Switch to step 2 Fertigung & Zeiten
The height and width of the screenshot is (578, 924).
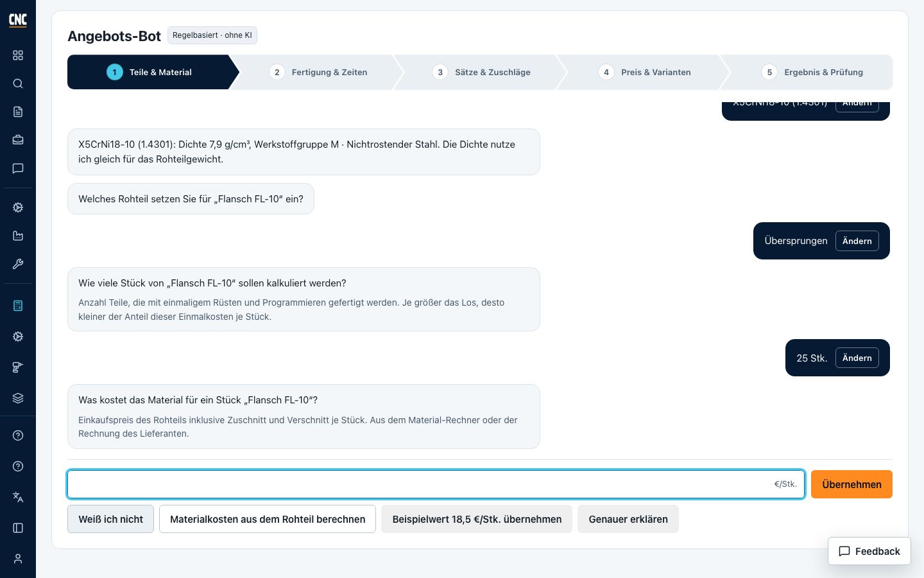318,72
